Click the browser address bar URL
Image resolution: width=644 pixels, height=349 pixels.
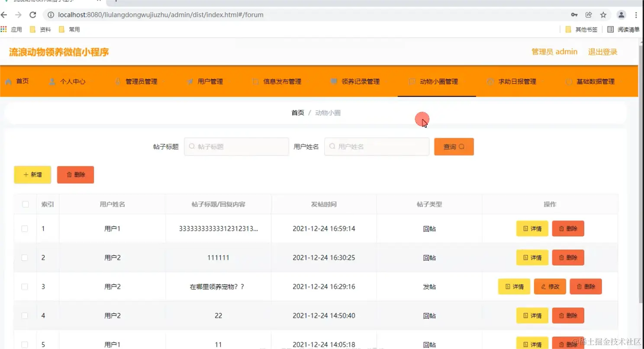tap(161, 15)
